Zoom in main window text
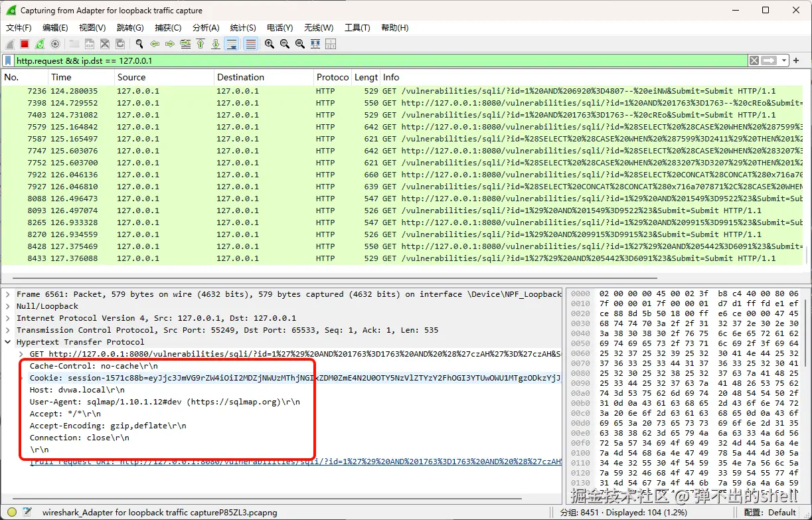This screenshot has width=812, height=520. pyautogui.click(x=270, y=44)
